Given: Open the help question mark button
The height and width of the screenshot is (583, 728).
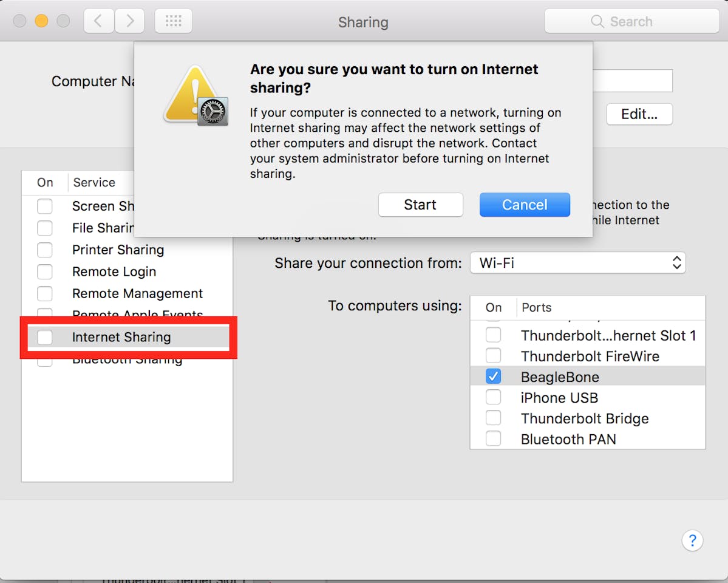Looking at the screenshot, I should (x=692, y=540).
